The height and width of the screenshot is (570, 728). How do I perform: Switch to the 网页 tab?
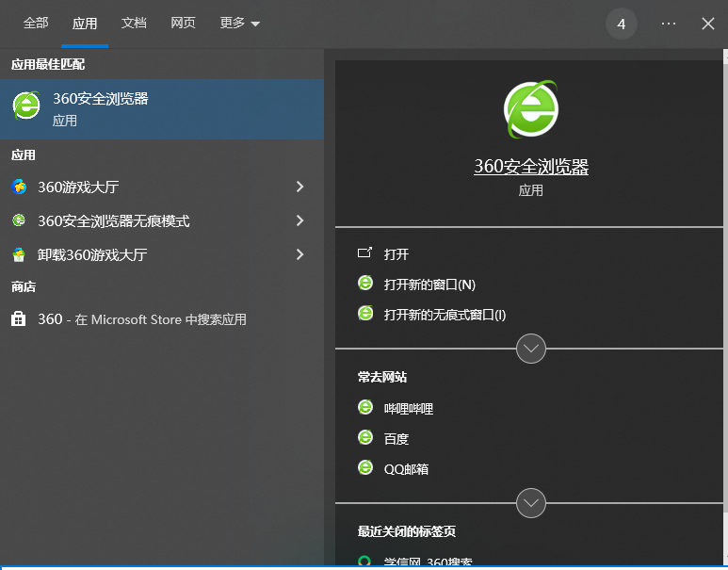tap(183, 23)
